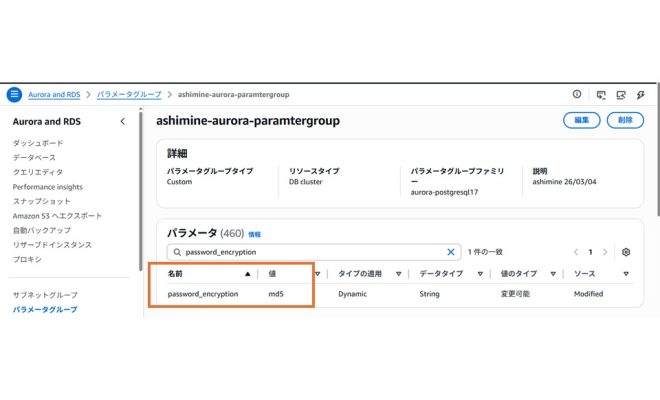Click the lightning bolt icon in top bar
660x400 pixels.
tap(640, 95)
